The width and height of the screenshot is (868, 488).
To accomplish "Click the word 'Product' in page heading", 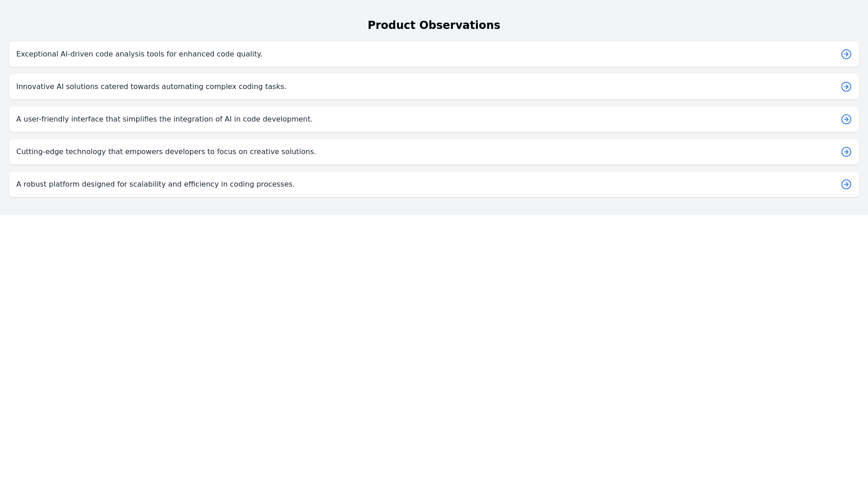I will coord(391,25).
